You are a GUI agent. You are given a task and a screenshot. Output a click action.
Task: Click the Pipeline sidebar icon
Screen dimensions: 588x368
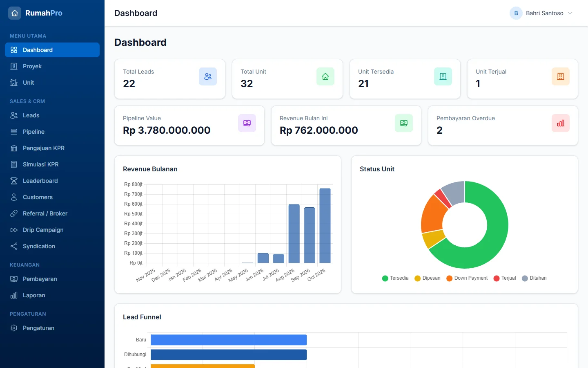click(x=14, y=132)
